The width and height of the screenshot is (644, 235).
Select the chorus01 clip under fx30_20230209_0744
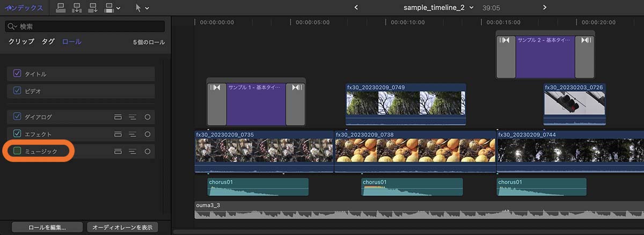click(542, 187)
